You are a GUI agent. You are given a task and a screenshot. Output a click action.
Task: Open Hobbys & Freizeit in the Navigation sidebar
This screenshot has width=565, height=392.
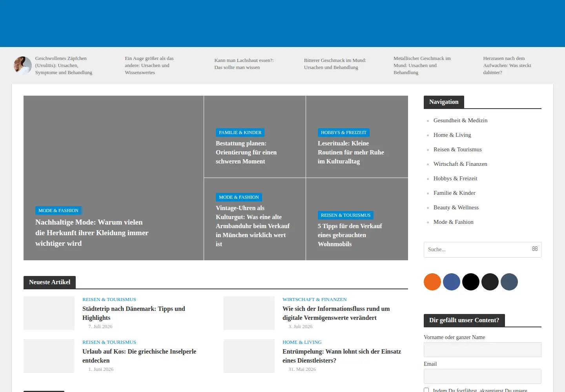(456, 178)
